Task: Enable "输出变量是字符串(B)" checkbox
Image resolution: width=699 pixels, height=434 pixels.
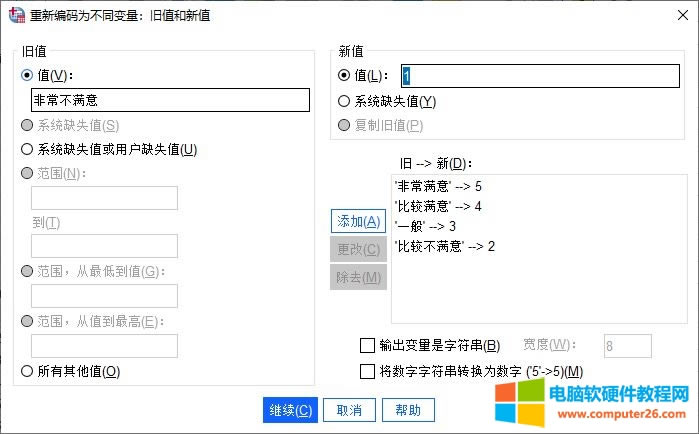Action: (x=367, y=346)
